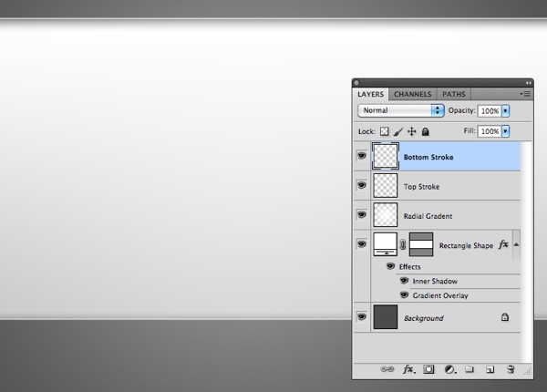The height and width of the screenshot is (392, 547).
Task: Click the lock position move icon
Action: (x=412, y=131)
